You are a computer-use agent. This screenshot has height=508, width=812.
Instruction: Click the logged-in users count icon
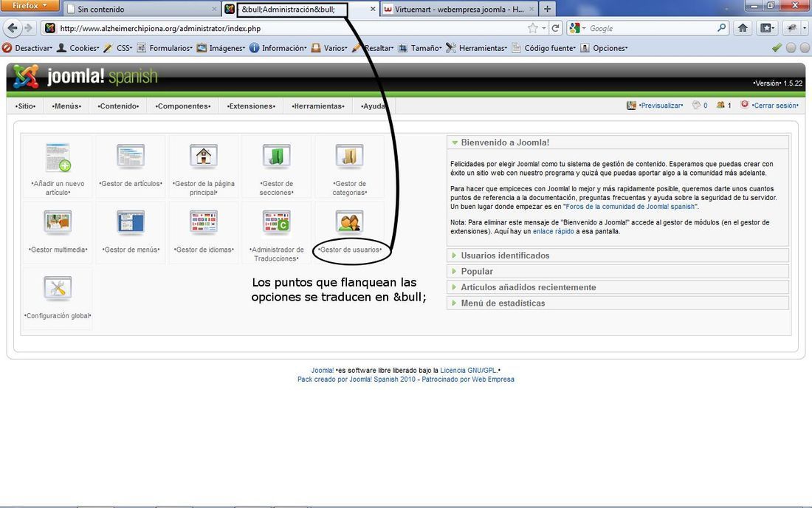[720, 105]
